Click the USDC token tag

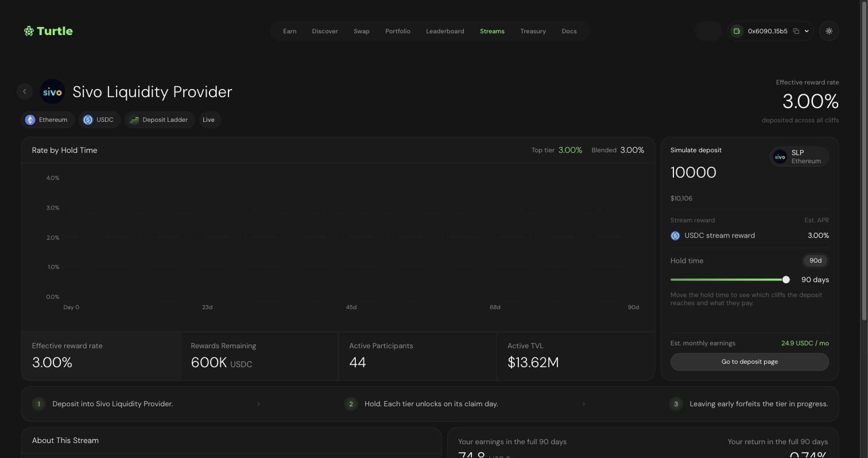click(x=99, y=120)
